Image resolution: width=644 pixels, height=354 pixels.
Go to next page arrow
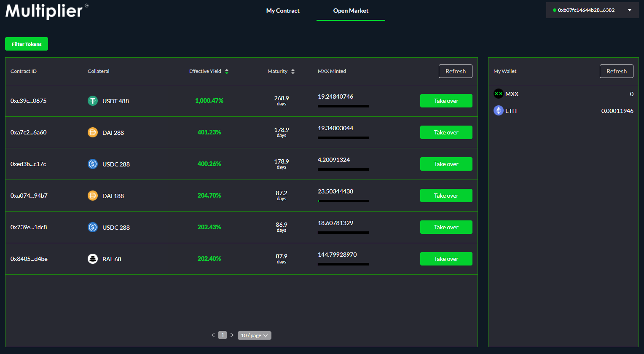232,335
